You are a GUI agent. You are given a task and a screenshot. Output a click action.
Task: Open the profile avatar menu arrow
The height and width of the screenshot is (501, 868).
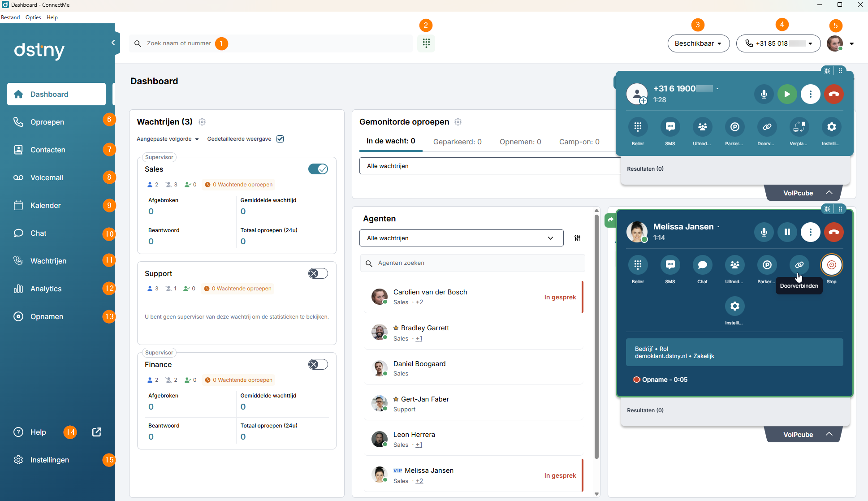click(851, 43)
